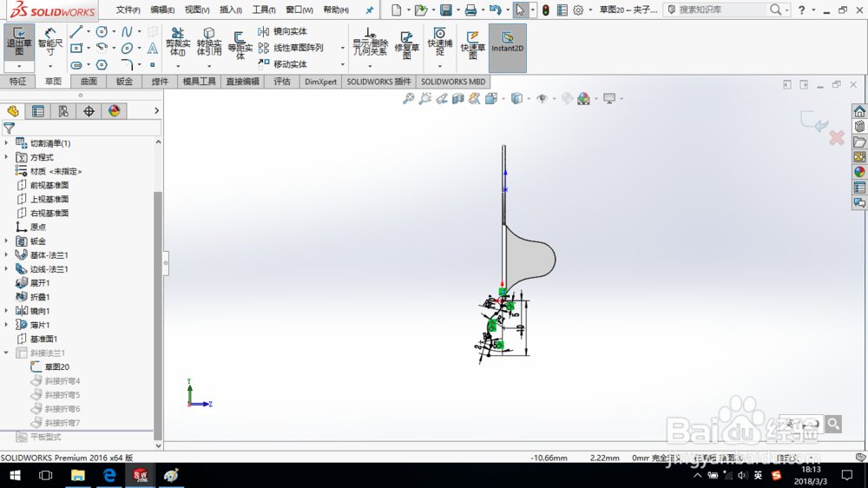Click Offset Entities (等距实体) tool

[240, 45]
